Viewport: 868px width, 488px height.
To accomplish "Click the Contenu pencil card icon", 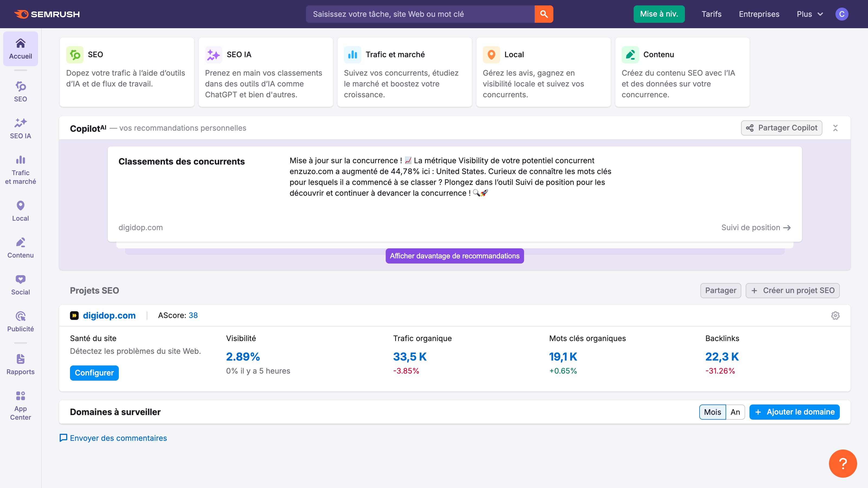I will point(630,54).
